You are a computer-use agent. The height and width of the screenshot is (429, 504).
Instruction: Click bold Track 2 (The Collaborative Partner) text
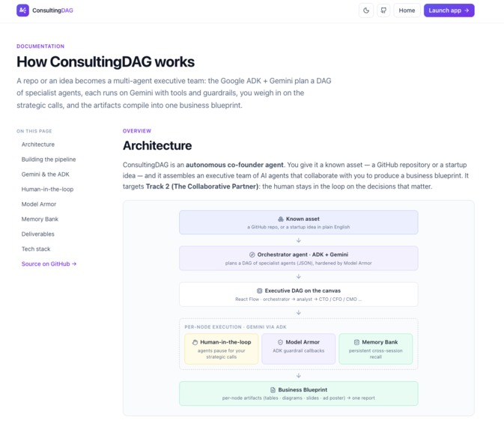[x=202, y=186]
